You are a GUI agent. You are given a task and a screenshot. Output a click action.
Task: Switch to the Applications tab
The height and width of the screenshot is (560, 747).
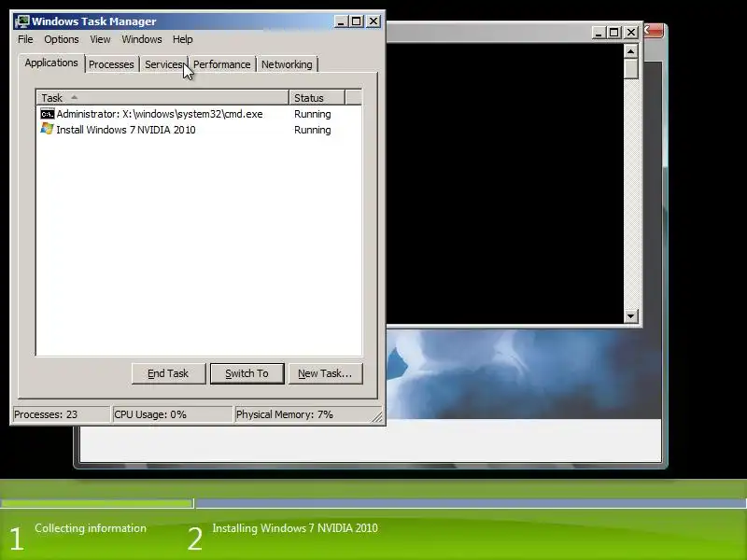[51, 63]
